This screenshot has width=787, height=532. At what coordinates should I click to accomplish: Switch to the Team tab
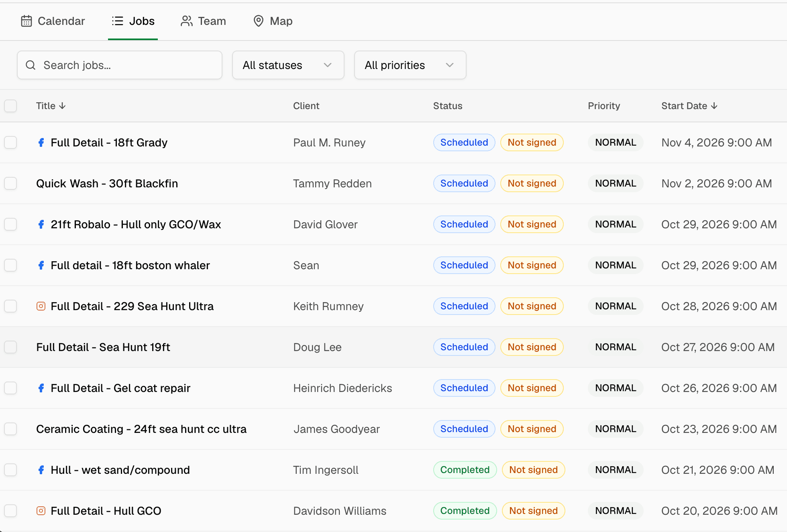coord(204,21)
